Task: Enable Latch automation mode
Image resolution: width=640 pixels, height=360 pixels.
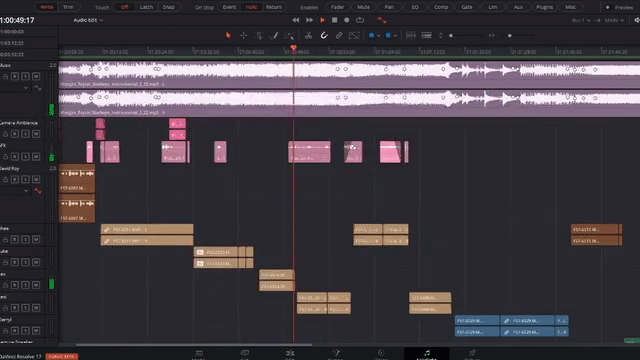Action: (146, 7)
